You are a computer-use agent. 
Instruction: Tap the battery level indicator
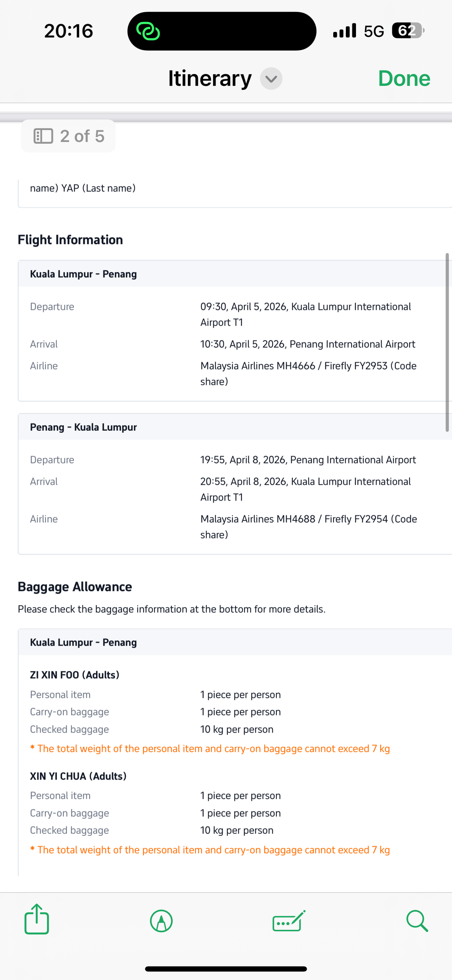407,31
